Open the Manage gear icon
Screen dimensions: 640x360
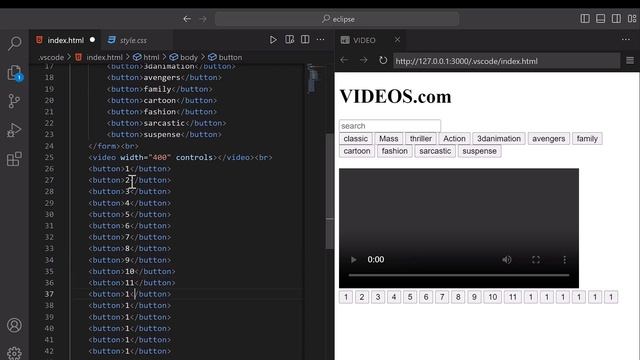point(14,353)
